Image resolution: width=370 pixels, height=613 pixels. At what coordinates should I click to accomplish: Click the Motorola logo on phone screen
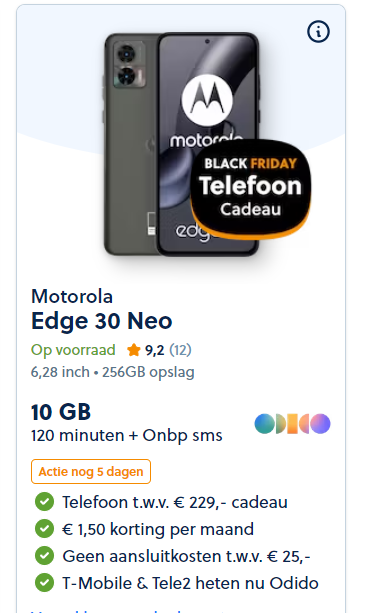tap(207, 100)
